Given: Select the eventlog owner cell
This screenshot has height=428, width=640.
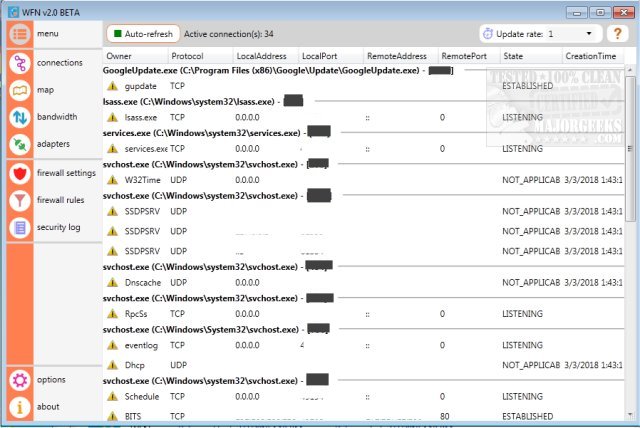Looking at the screenshot, I should [x=141, y=345].
